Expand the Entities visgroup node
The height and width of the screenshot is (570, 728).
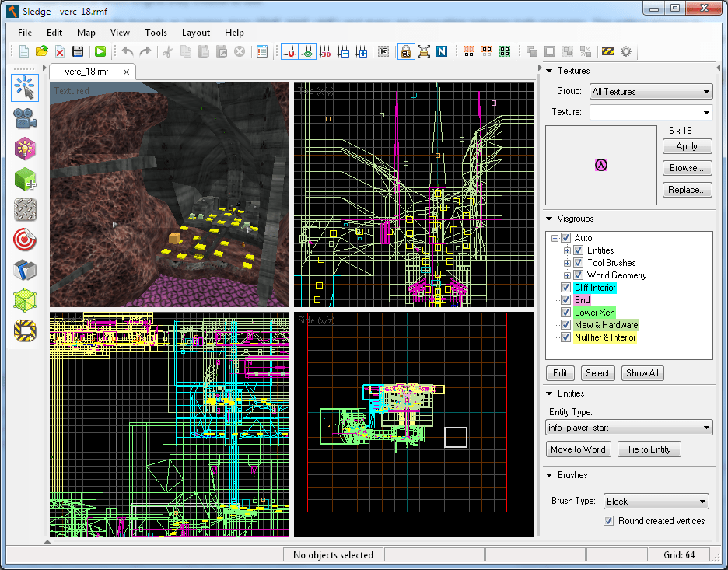(566, 250)
